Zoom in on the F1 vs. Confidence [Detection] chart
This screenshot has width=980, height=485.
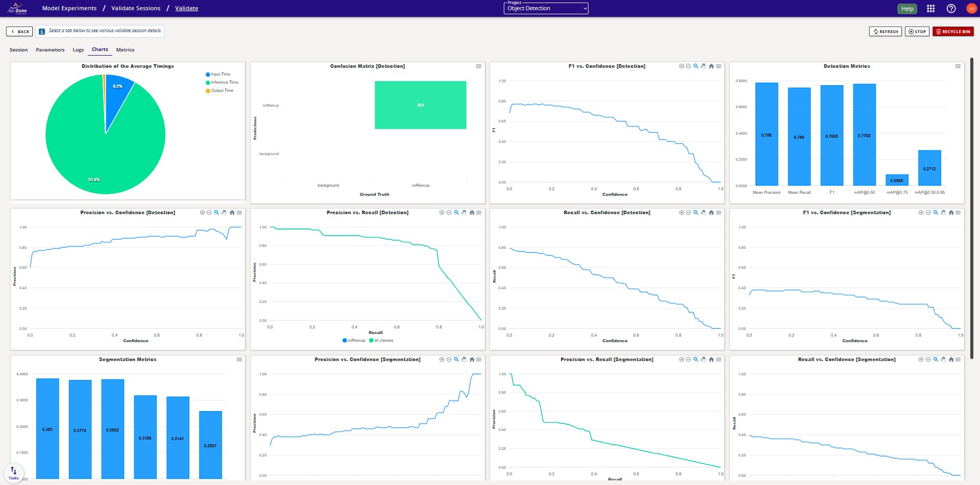(681, 66)
